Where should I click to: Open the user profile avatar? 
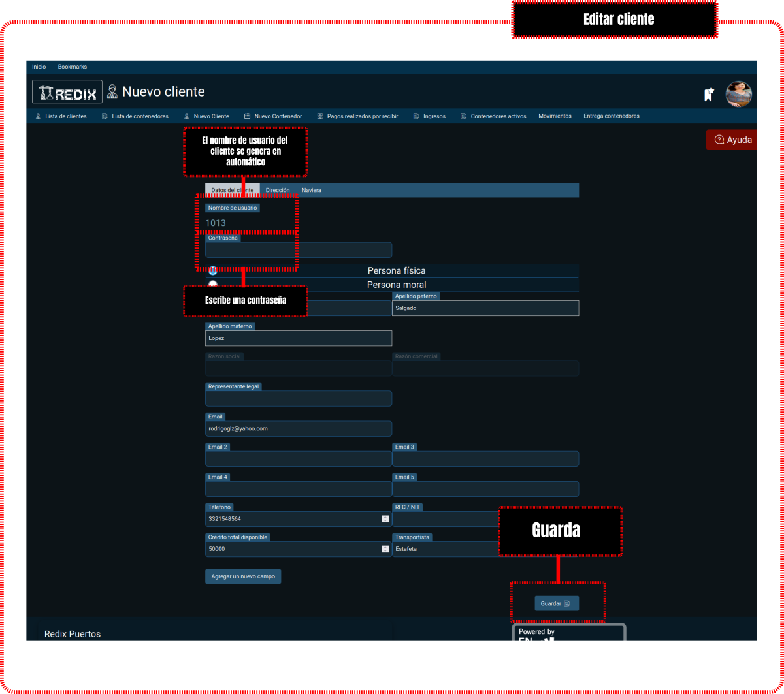(x=739, y=94)
